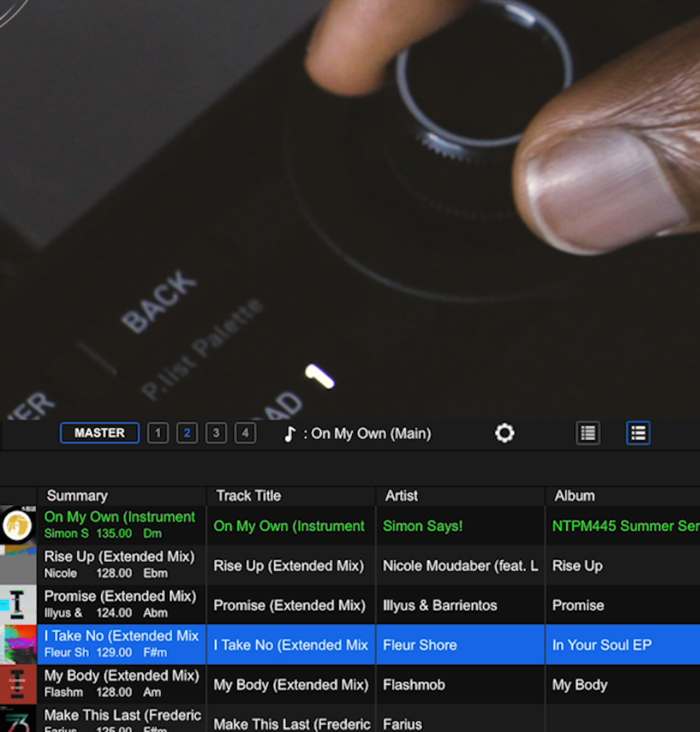
Task: Select the highlighted artwork list view icon
Action: point(638,433)
